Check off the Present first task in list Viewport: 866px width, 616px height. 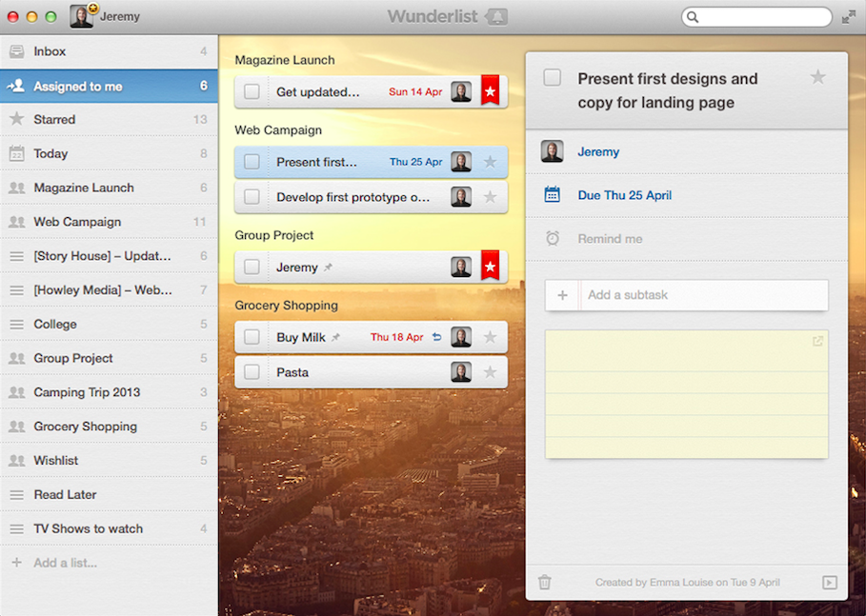[252, 162]
